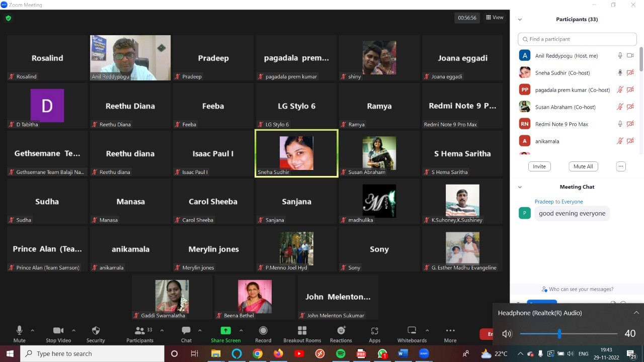The height and width of the screenshot is (362, 644).
Task: Stop Video from the meeting toolbar
Action: click(x=58, y=331)
